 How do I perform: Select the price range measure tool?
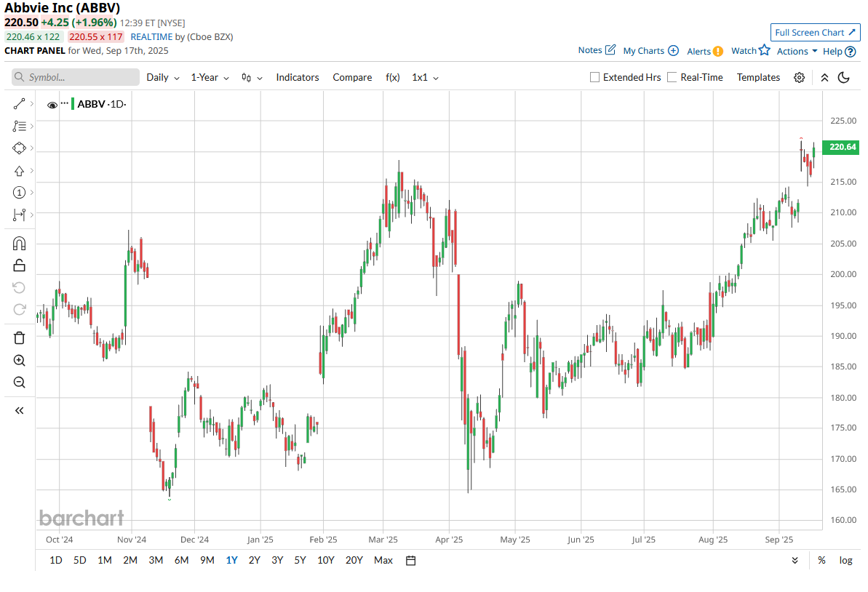[x=20, y=215]
